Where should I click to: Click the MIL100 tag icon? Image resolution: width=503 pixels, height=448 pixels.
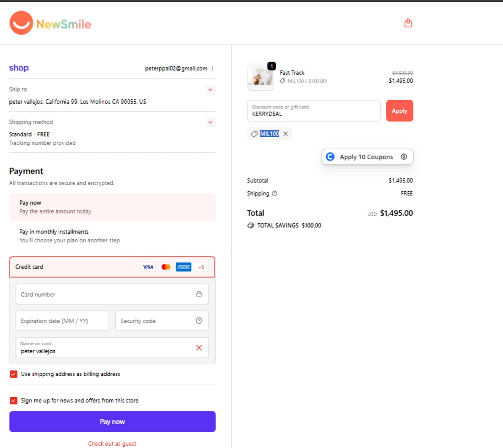pyautogui.click(x=255, y=134)
